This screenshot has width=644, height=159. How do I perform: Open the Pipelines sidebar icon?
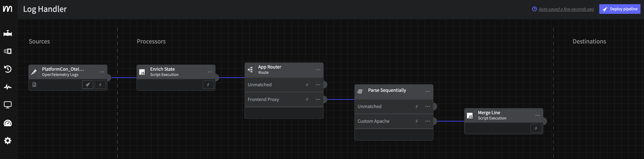pos(7,33)
